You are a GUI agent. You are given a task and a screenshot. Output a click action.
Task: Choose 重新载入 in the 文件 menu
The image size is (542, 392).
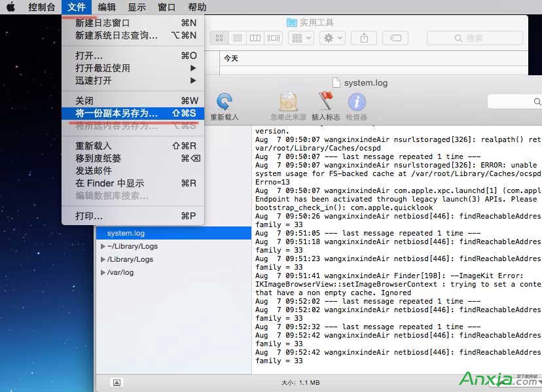pyautogui.click(x=133, y=146)
